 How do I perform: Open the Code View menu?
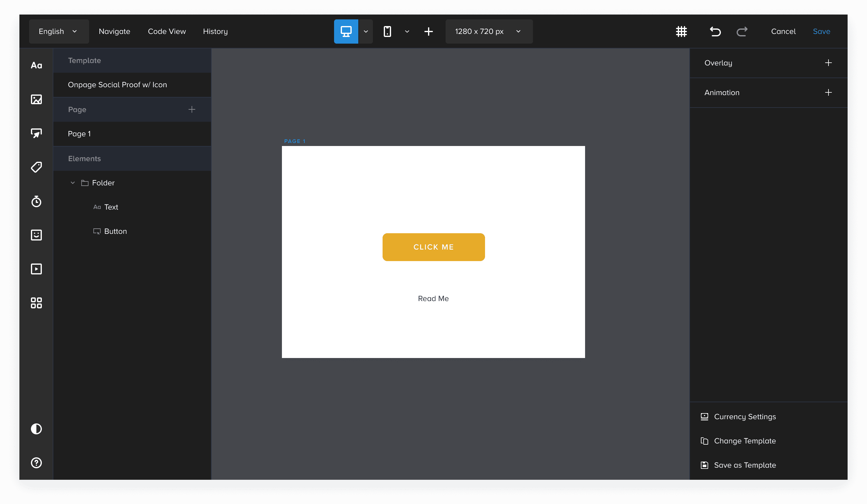(x=166, y=31)
